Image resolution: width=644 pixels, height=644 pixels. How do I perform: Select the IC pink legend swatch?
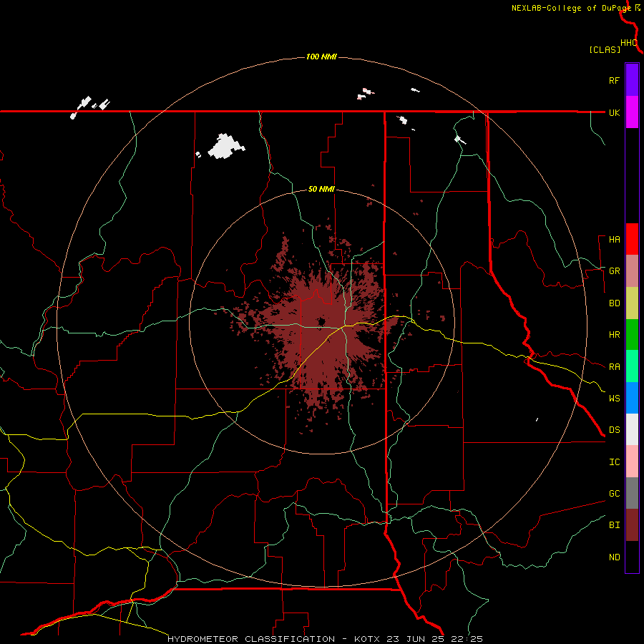tap(632, 462)
